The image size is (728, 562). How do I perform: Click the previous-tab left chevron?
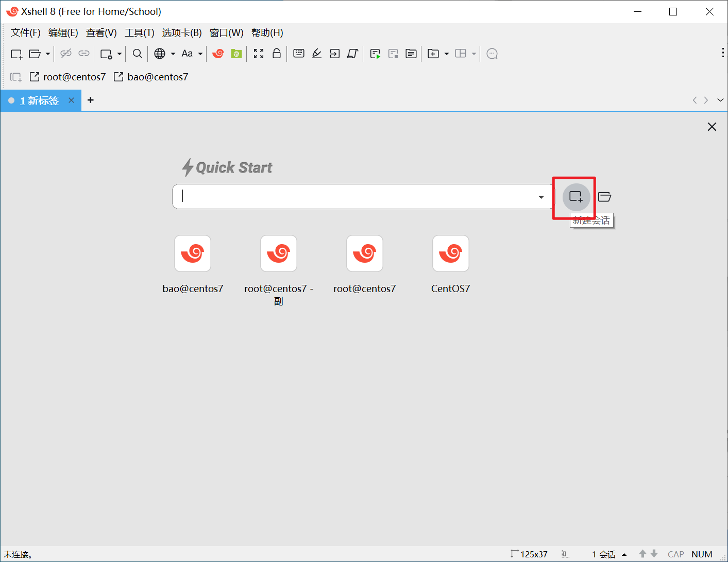(x=695, y=100)
